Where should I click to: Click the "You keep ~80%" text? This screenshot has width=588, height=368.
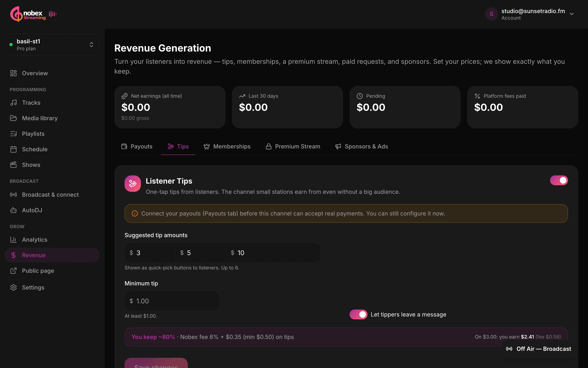click(x=153, y=337)
